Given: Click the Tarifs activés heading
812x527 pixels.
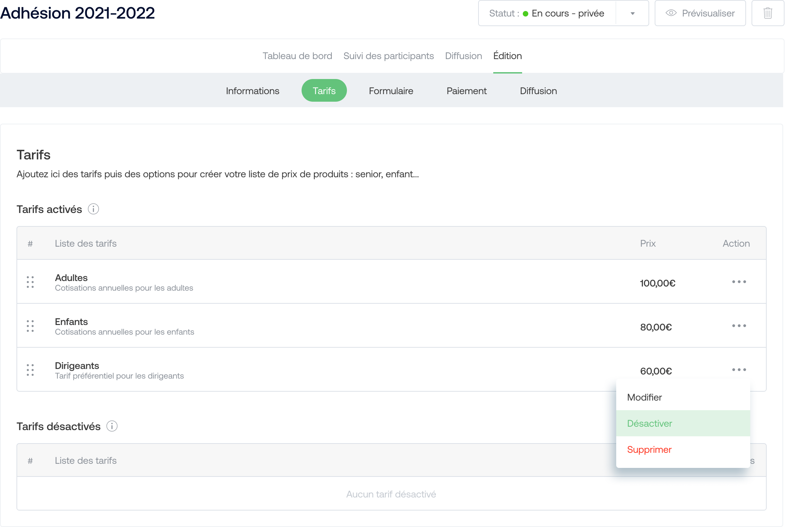Looking at the screenshot, I should tap(49, 209).
